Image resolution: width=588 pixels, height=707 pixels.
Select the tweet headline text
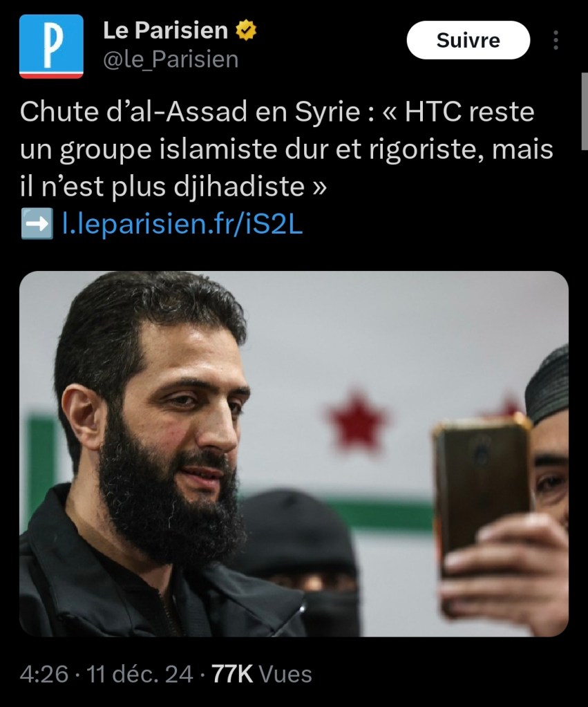tap(286, 149)
